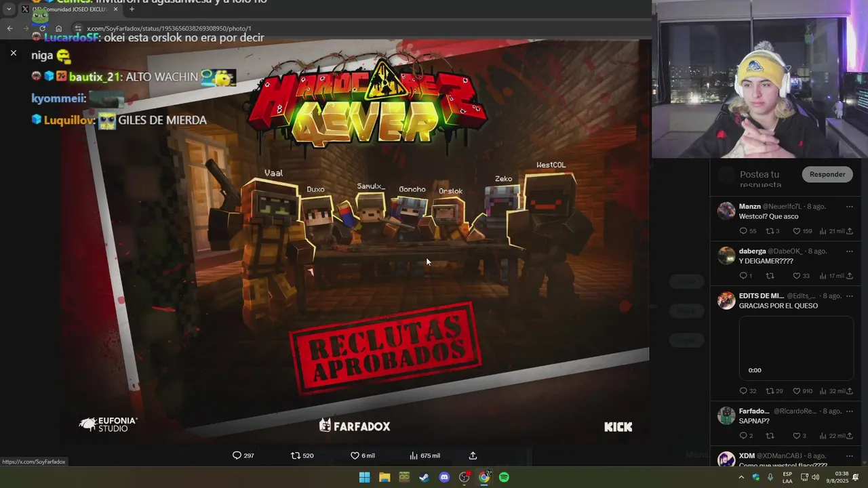Image resolution: width=868 pixels, height=488 pixels.
Task: Repost EDITS DE MI comment (29)
Action: coord(774,391)
